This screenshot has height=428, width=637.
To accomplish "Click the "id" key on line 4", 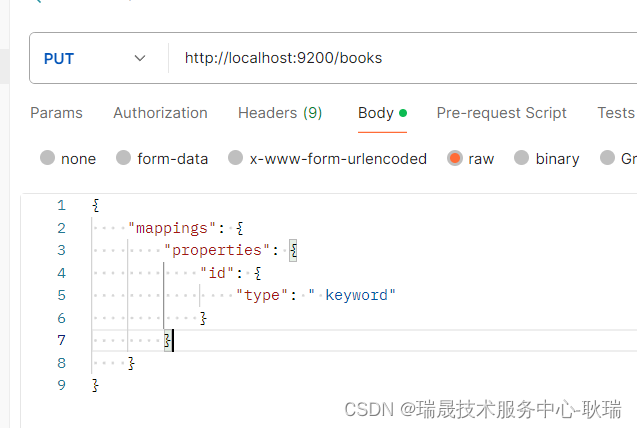I will [x=217, y=273].
